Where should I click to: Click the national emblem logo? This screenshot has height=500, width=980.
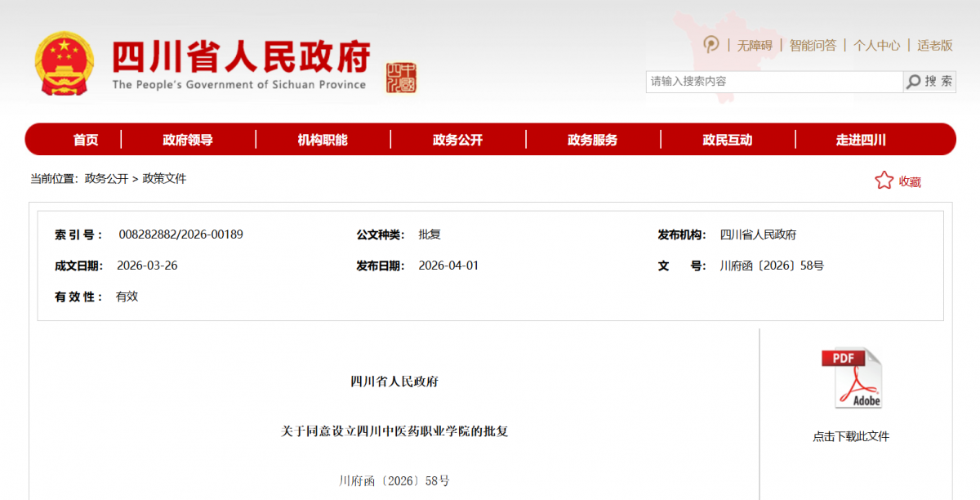tap(64, 64)
